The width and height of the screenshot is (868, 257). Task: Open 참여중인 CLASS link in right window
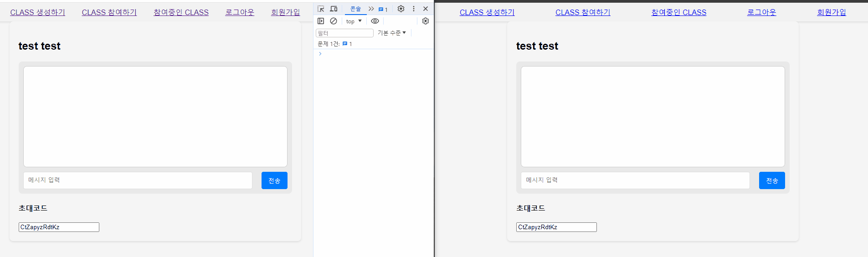click(x=679, y=12)
